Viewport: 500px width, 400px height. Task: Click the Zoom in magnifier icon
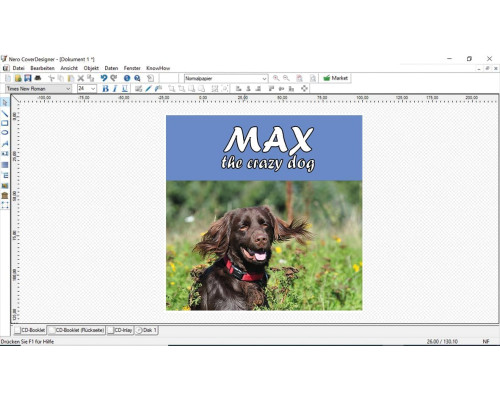tap(276, 78)
